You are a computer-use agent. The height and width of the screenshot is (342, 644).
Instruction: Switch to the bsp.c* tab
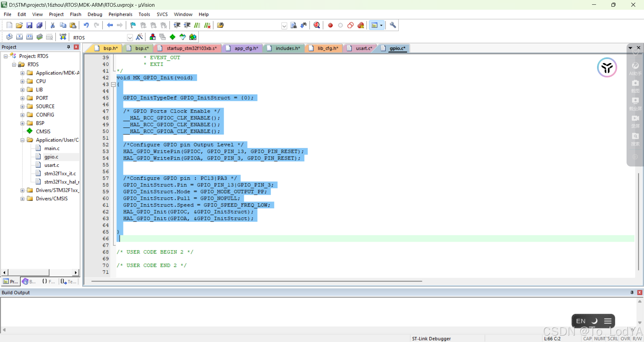[x=139, y=48]
